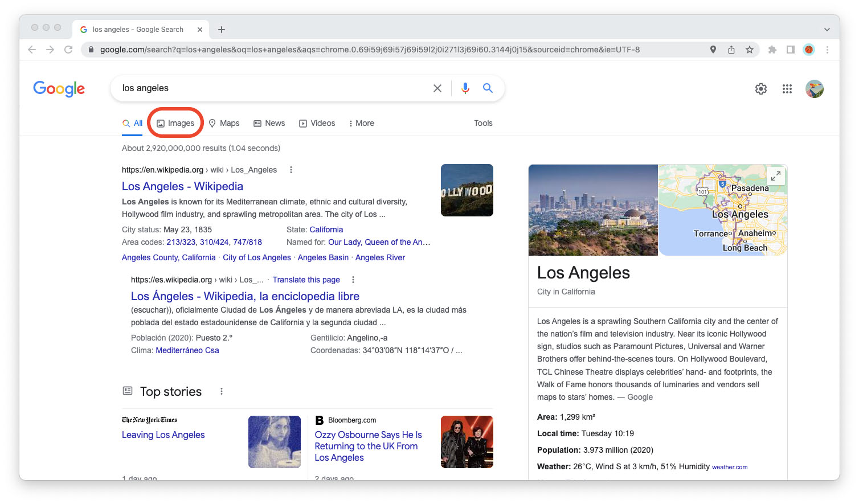Switch to the Images tab

[x=175, y=123]
